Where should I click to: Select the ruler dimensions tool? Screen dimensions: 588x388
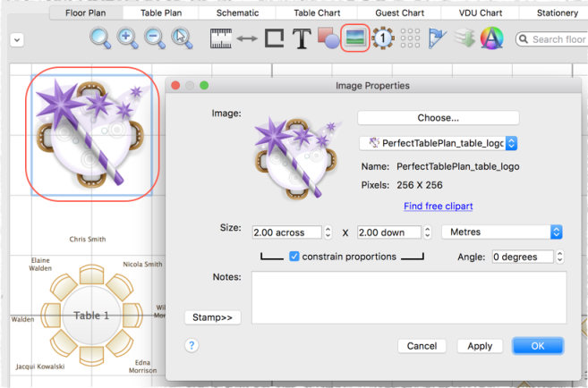[x=220, y=38]
